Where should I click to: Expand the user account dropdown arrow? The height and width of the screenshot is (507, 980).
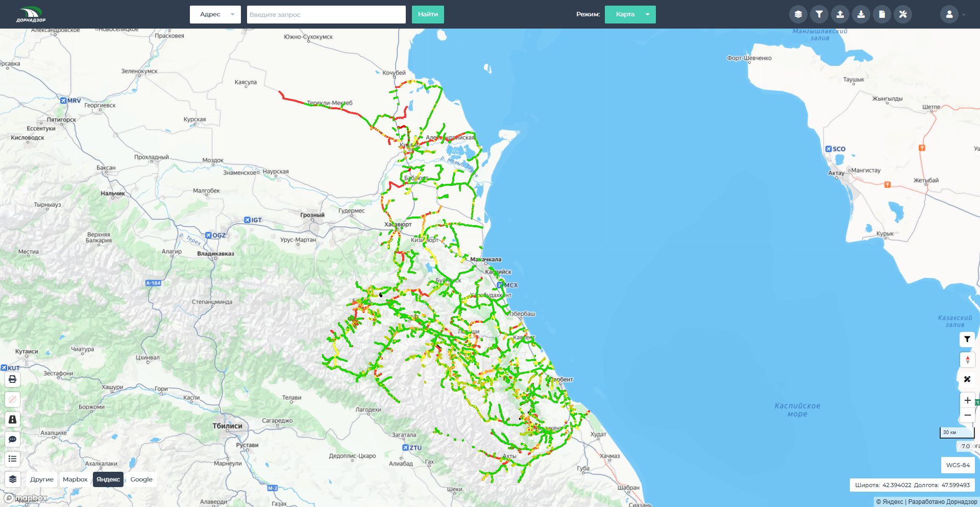tap(964, 15)
